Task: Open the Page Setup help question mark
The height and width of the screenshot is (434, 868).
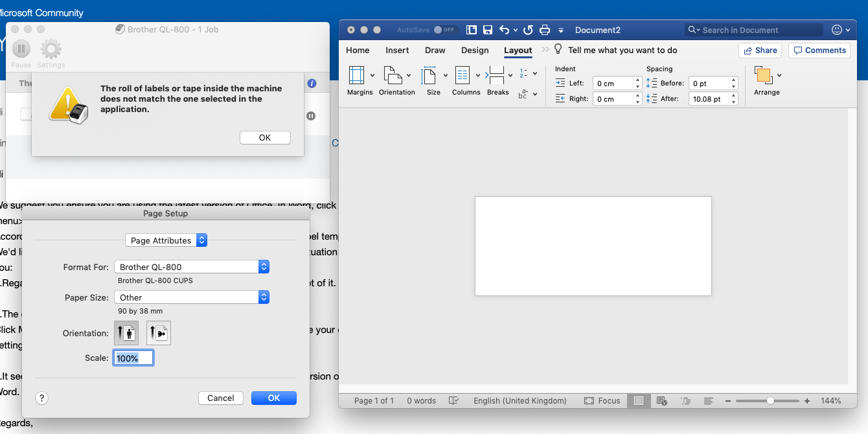Action: pyautogui.click(x=41, y=398)
